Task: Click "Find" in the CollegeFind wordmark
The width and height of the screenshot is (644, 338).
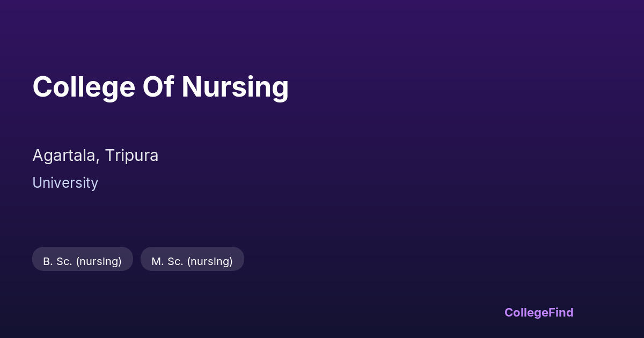Action: pyautogui.click(x=560, y=312)
